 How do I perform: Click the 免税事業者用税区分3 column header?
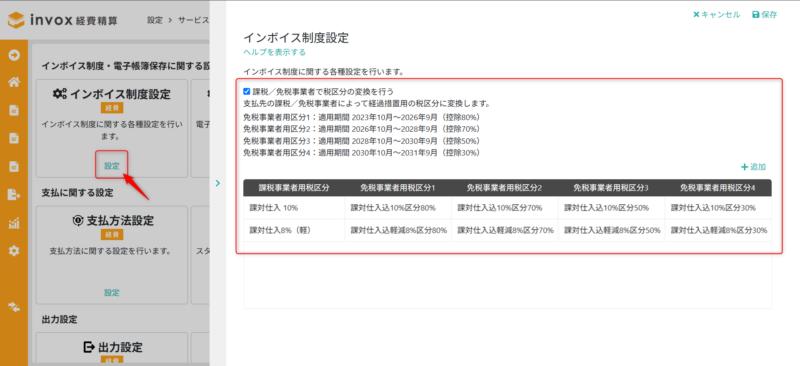click(611, 187)
